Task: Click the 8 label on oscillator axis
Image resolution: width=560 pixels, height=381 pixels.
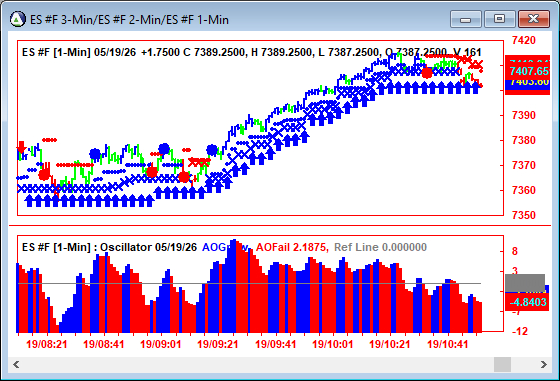Action: (515, 251)
